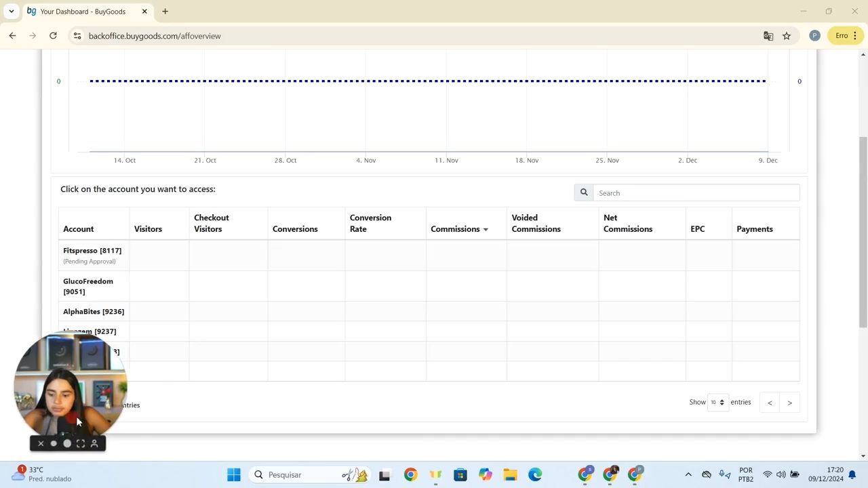
Task: Click the 9. Dec chart axis label
Action: pyautogui.click(x=768, y=160)
